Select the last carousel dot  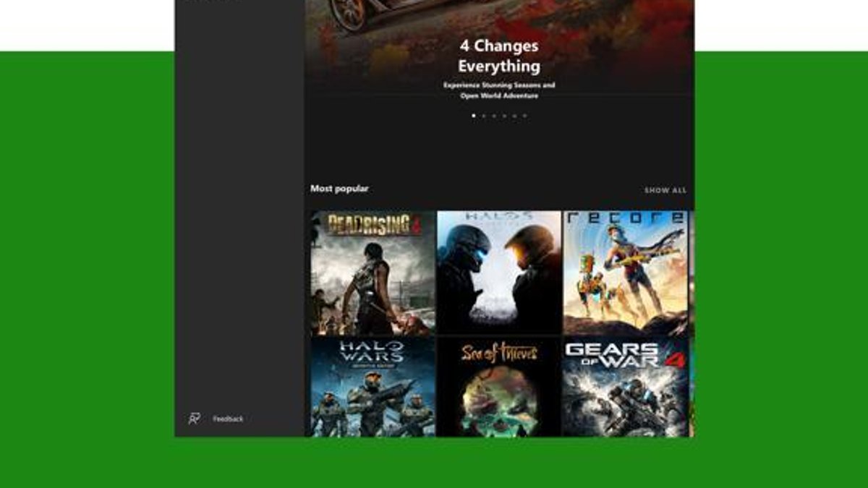click(x=525, y=116)
